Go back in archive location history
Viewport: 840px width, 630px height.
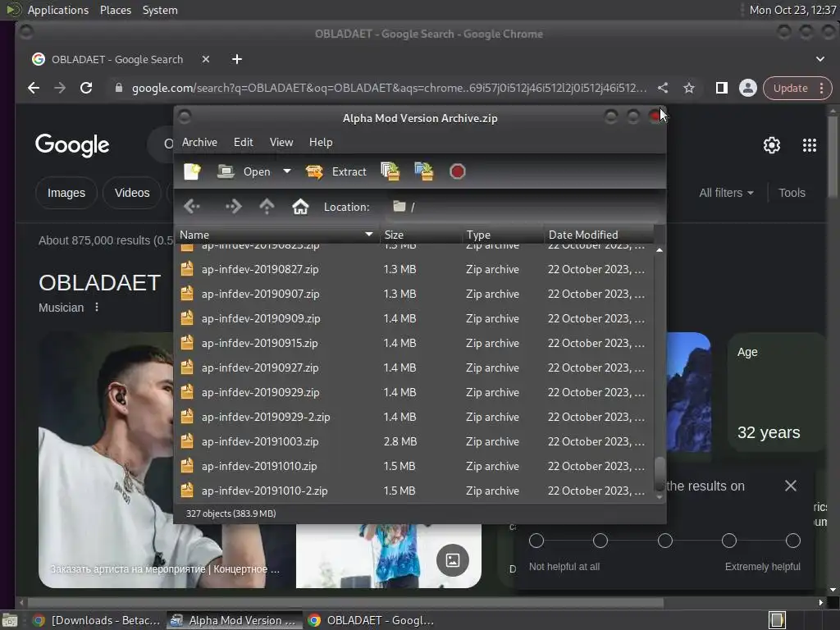(192, 206)
